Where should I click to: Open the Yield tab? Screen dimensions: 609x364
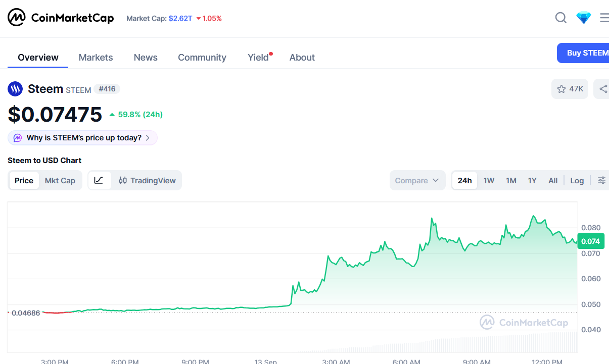point(259,58)
